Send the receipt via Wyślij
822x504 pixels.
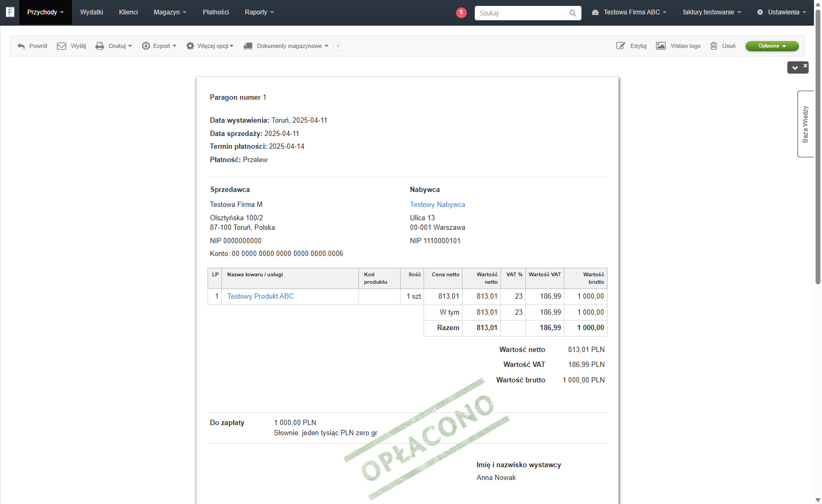pyautogui.click(x=71, y=46)
